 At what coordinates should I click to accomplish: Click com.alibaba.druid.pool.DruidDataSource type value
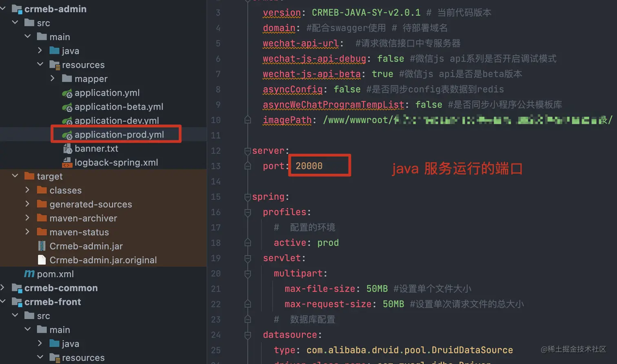click(410, 350)
